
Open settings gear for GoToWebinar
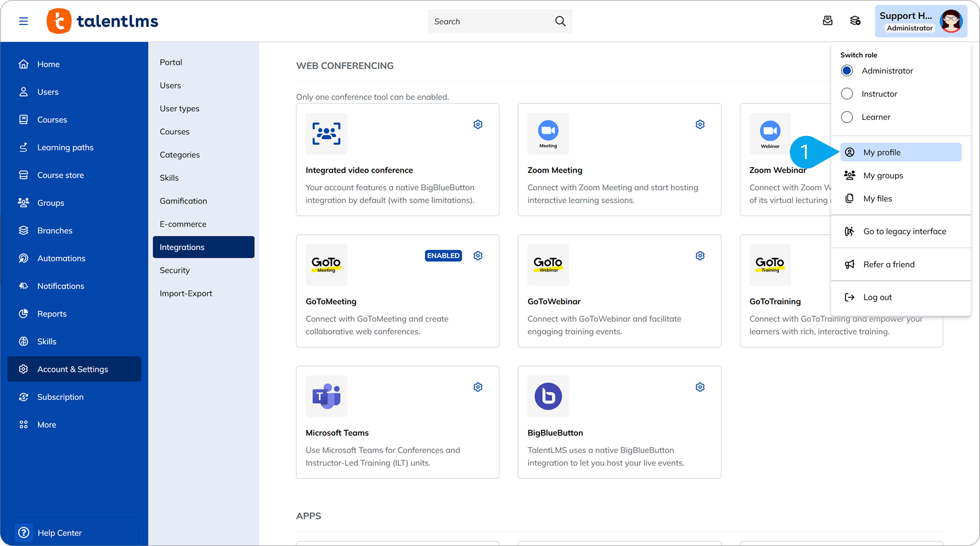point(700,256)
